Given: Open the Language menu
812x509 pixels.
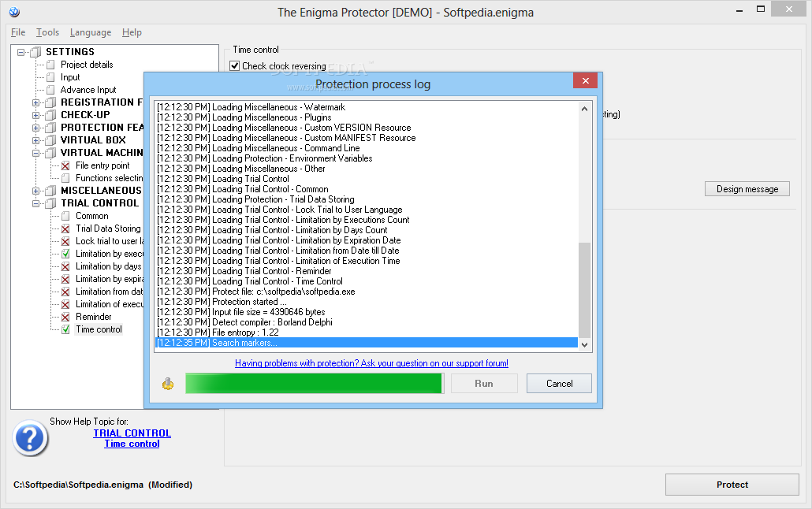Looking at the screenshot, I should pos(91,32).
